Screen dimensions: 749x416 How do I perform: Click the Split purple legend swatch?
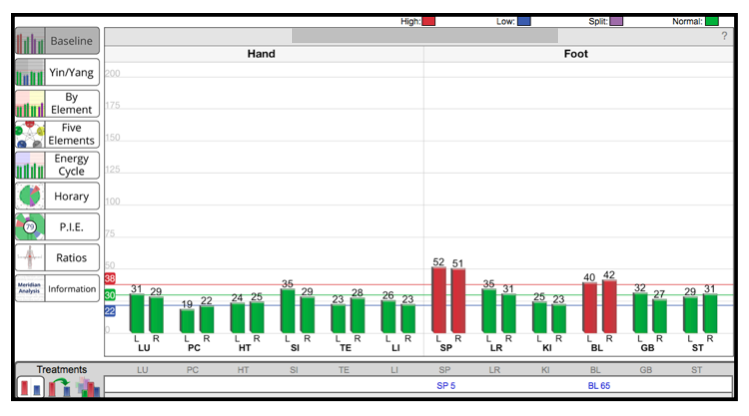(x=616, y=21)
